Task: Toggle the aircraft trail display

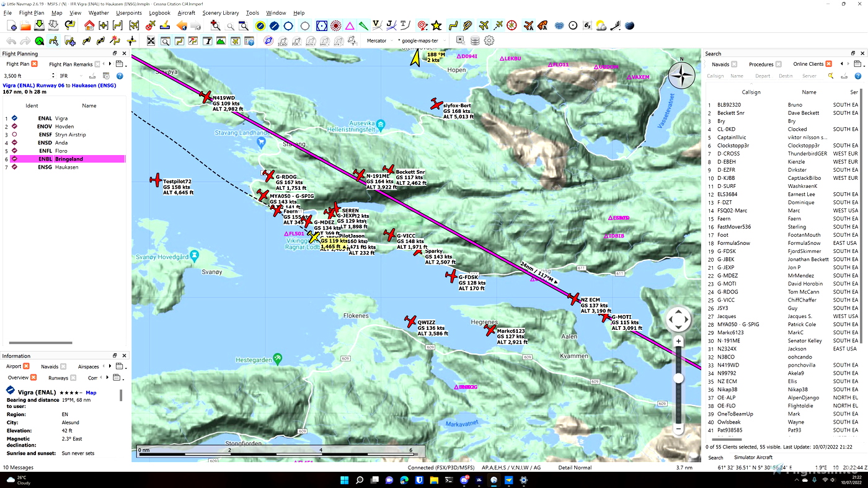Action: tap(498, 25)
